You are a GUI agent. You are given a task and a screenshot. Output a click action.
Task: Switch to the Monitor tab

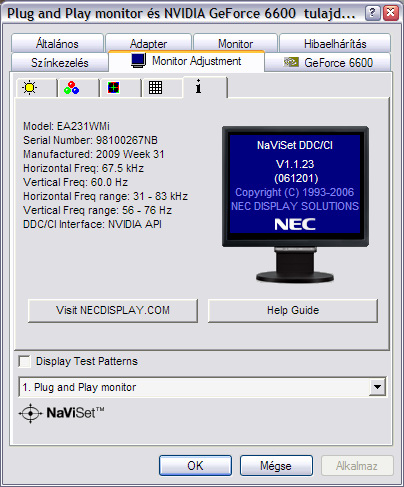click(235, 43)
